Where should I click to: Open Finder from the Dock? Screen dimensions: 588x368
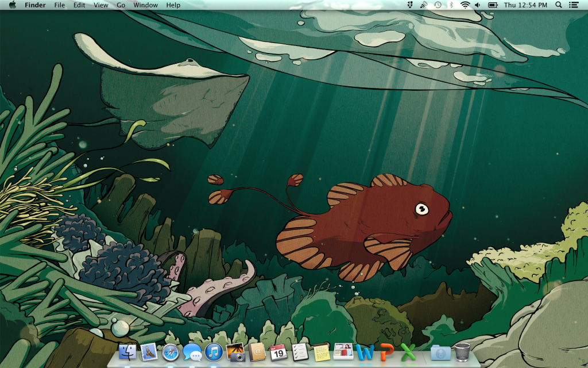coord(128,352)
